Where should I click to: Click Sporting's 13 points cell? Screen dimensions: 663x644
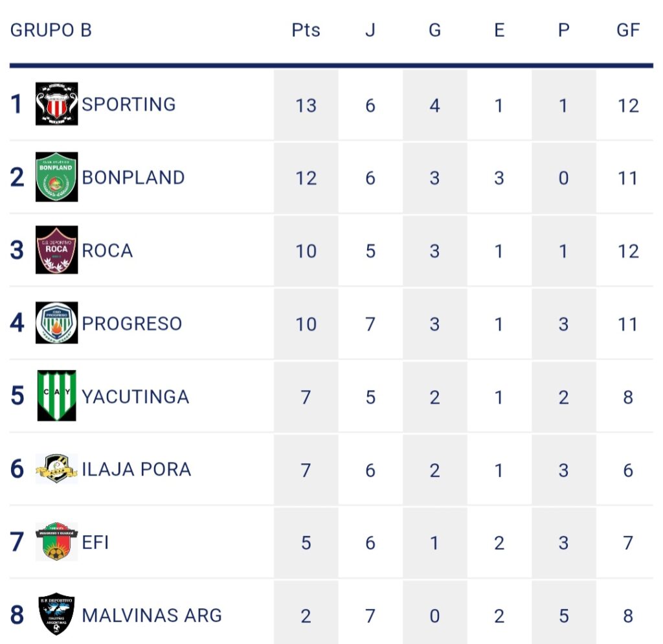click(306, 105)
